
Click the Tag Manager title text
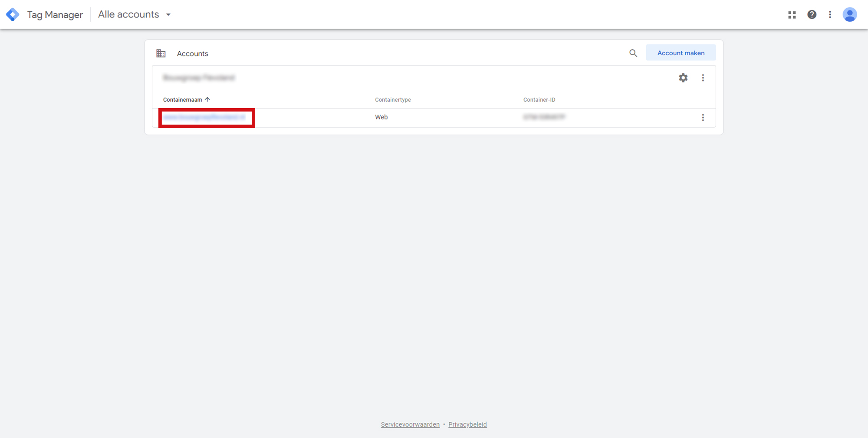pos(55,15)
